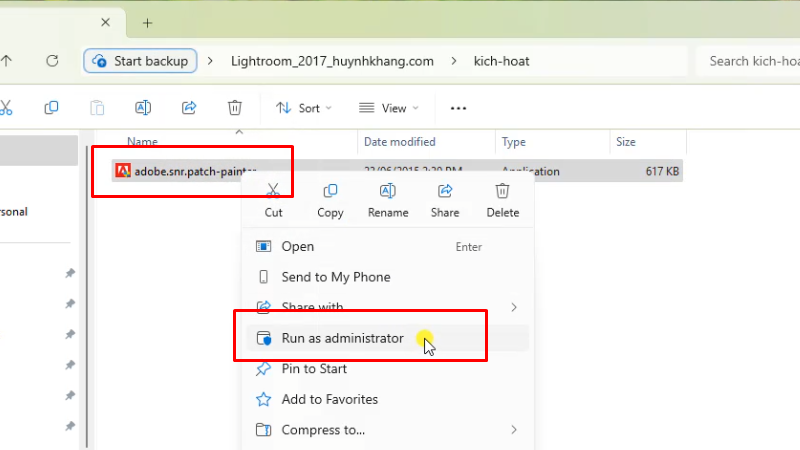Click the Compress to folder icon

pos(263,430)
